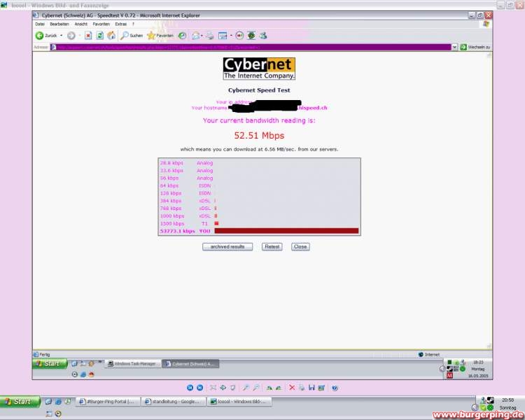Image resolution: width=525 pixels, height=420 pixels.
Task: Delete image with red X icon
Action: [x=292, y=387]
